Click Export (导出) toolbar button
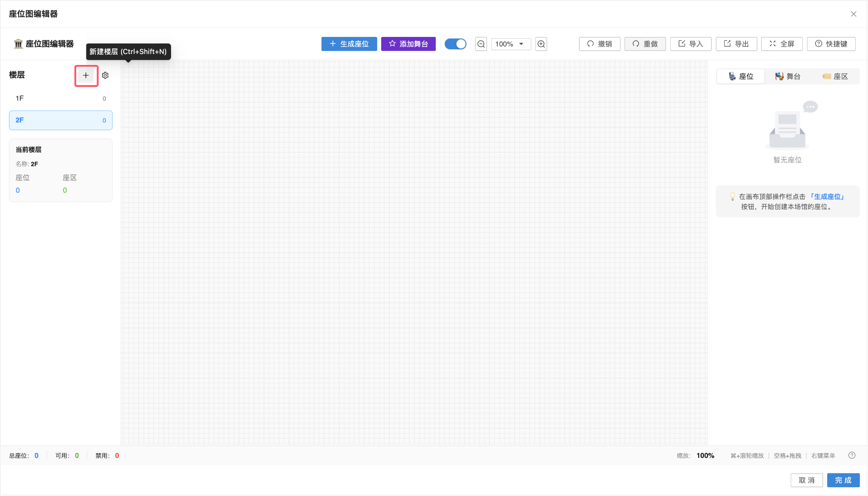The height and width of the screenshot is (496, 868). [x=736, y=44]
